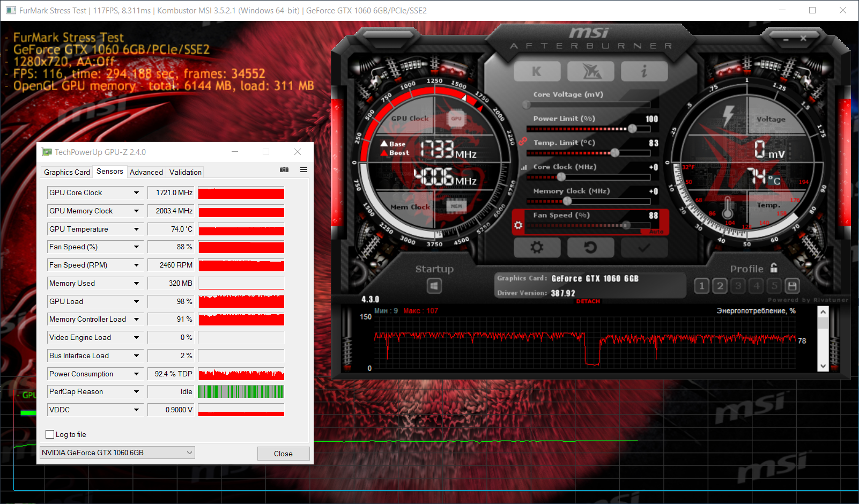Click the FurMark window title bar icon
This screenshot has height=504, width=859.
[x=11, y=10]
